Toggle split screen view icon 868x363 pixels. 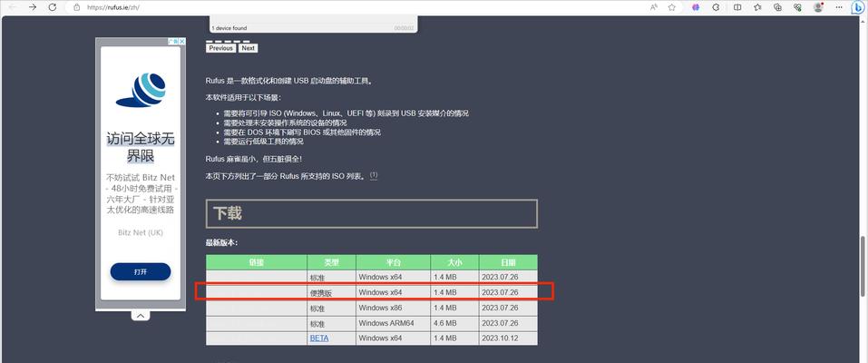pos(737,7)
